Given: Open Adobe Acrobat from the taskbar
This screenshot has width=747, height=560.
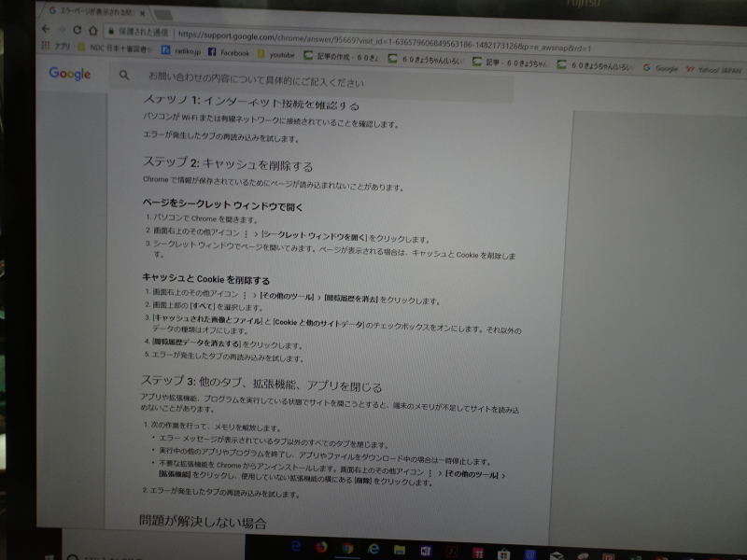Looking at the screenshot, I should coord(452,552).
